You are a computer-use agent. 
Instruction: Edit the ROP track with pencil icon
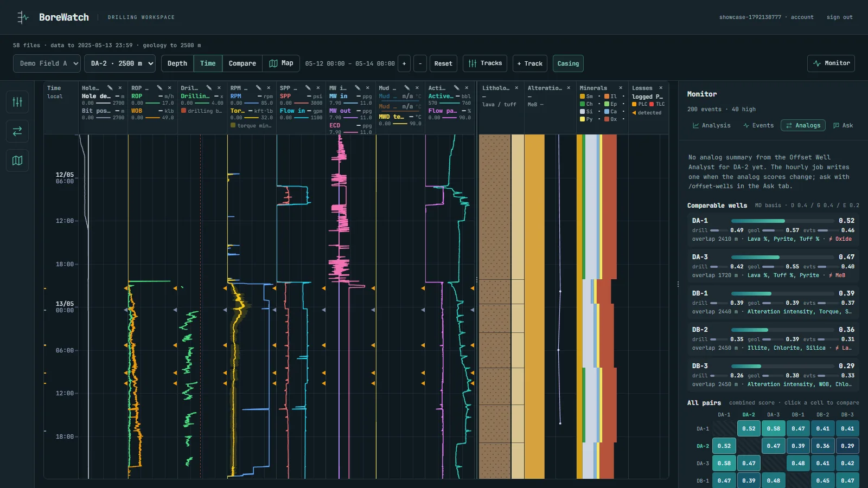159,88
